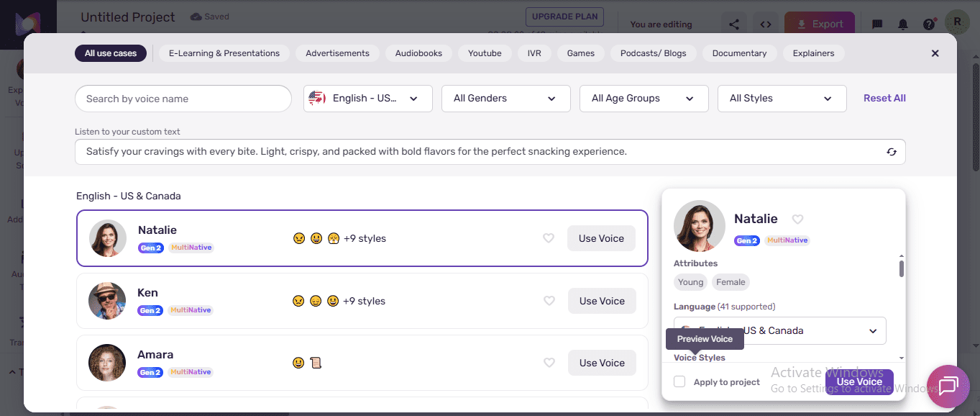Favorite the Amara voice
The width and height of the screenshot is (980, 416).
[549, 363]
